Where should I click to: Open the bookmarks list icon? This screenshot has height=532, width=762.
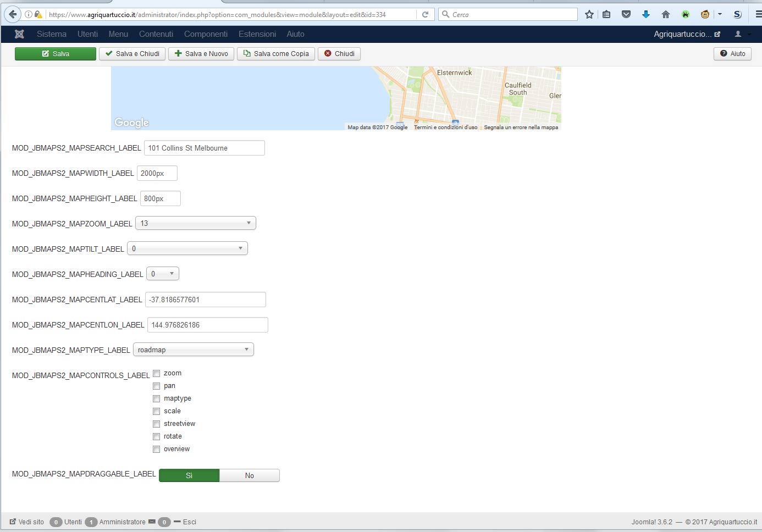[606, 14]
